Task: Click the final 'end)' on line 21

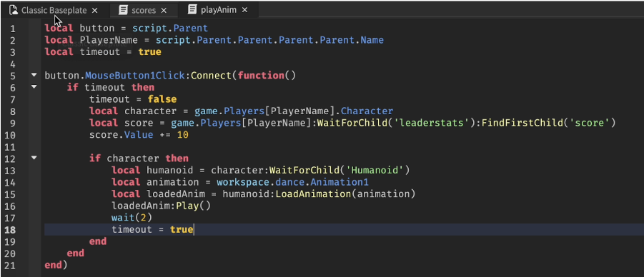Action: tap(56, 266)
